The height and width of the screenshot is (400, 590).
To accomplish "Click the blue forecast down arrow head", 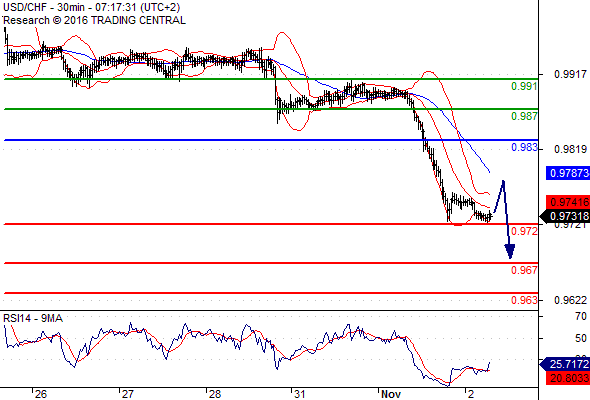I will (510, 251).
